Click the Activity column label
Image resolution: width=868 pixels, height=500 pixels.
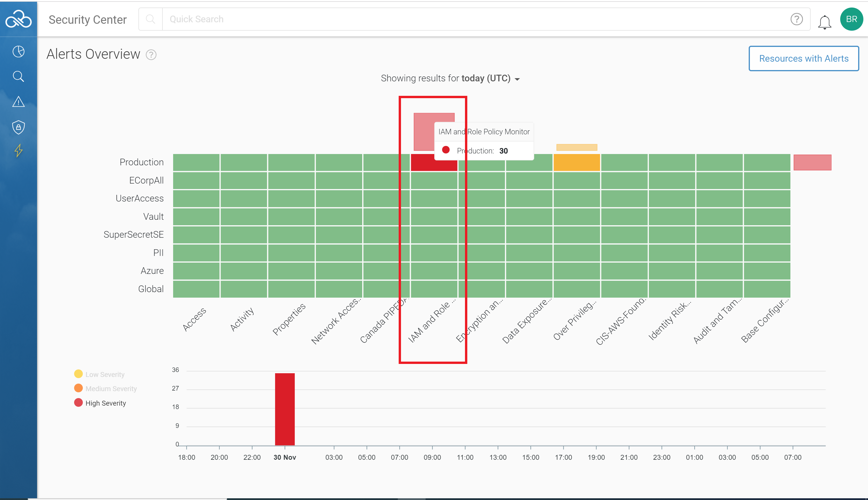(x=242, y=319)
